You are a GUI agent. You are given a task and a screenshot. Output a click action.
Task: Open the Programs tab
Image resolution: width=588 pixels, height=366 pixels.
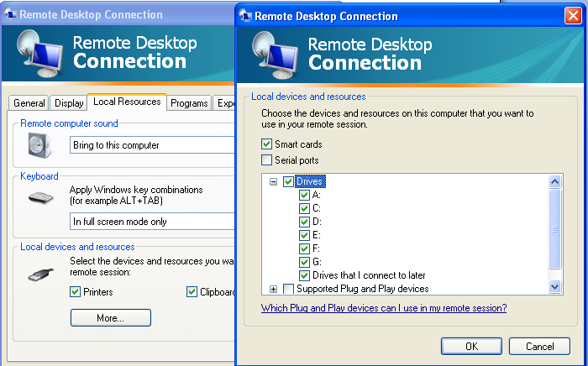[189, 103]
